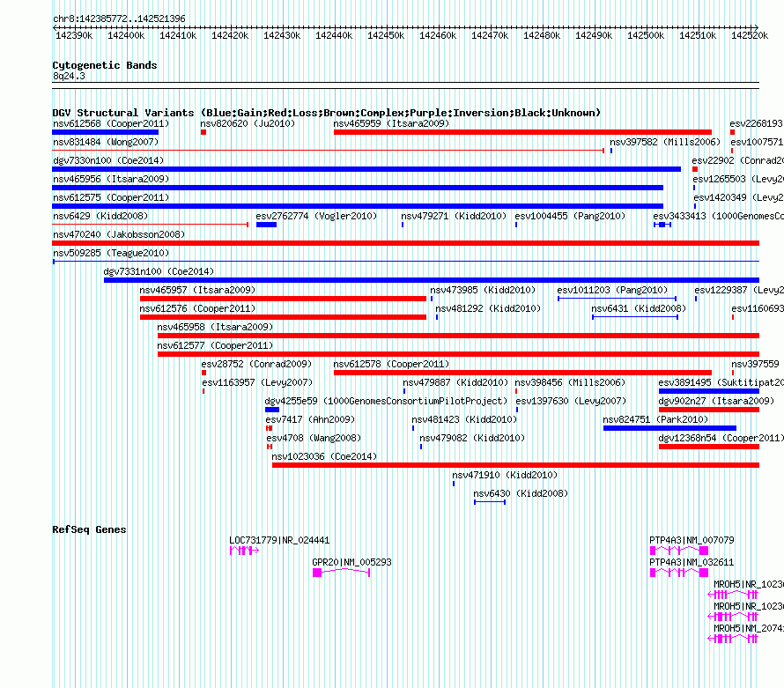
Task: Click the blue span glyph under nsv6431 (Kidd2008)
Action: pyautogui.click(x=635, y=317)
